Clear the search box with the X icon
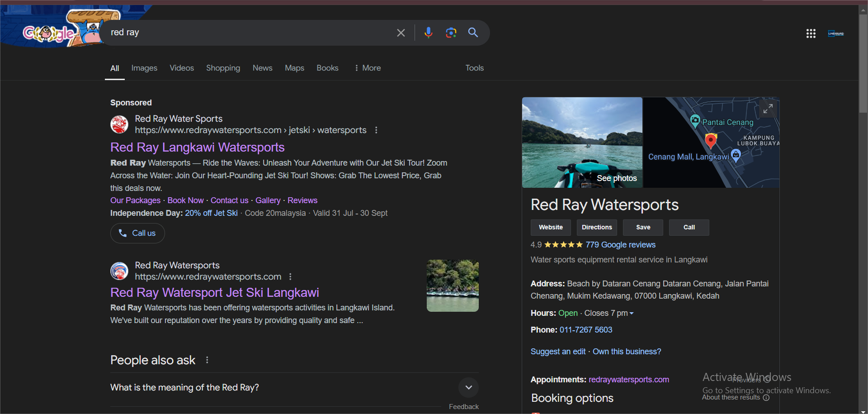Image resolution: width=868 pixels, height=414 pixels. (401, 33)
